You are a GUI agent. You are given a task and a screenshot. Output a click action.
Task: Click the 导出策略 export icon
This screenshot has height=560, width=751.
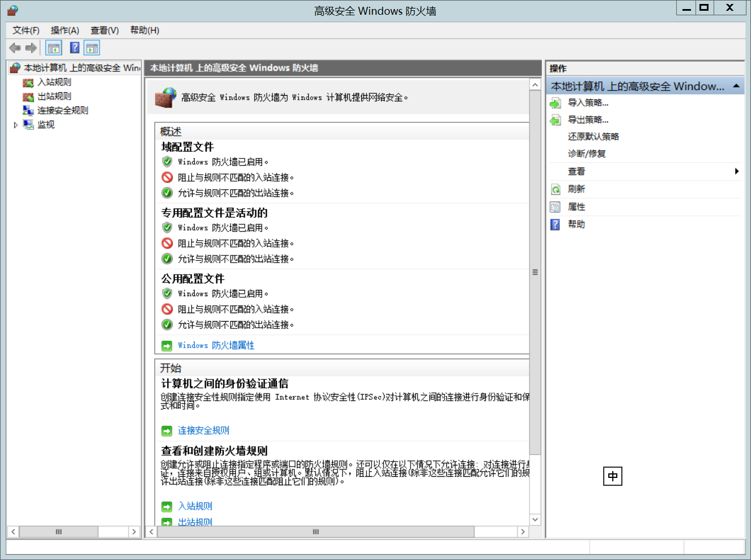point(556,120)
